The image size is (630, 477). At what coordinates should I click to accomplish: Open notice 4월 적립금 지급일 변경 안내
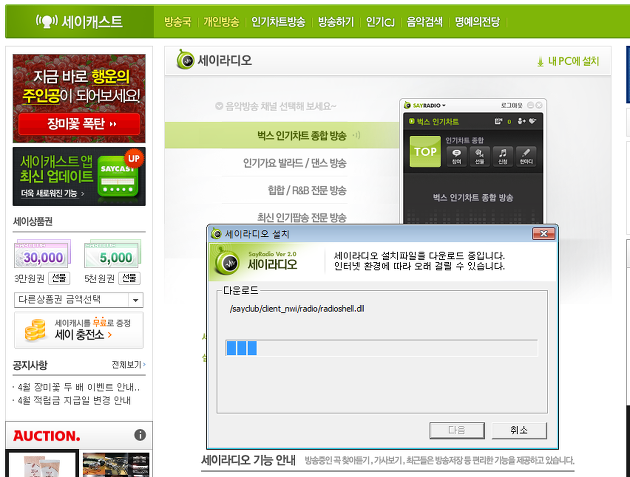[x=74, y=401]
